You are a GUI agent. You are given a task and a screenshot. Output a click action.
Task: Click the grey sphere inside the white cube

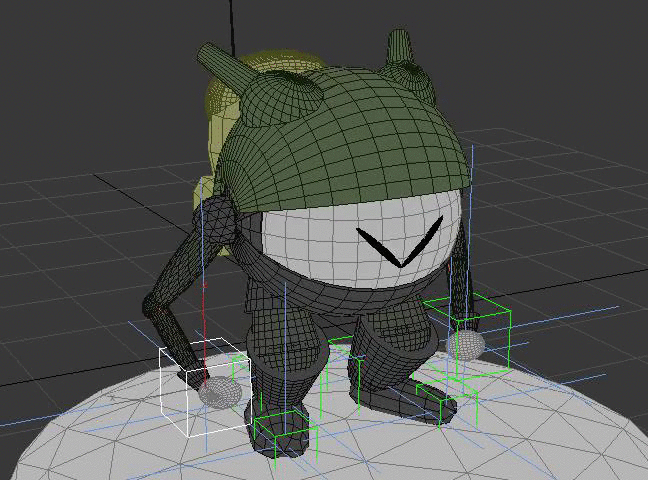(x=220, y=392)
